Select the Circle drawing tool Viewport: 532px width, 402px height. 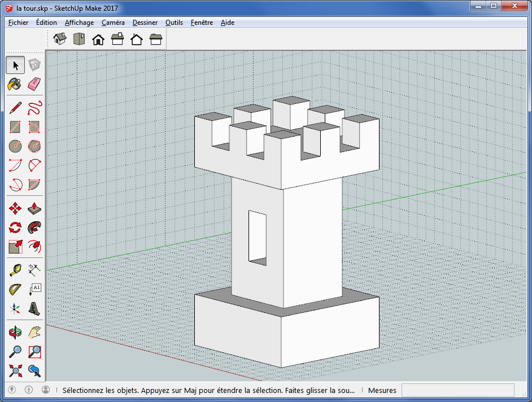tap(15, 146)
